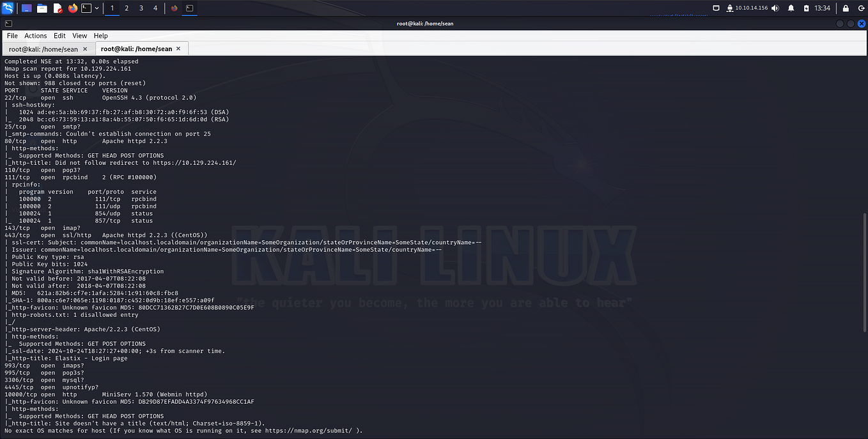Close the second root@kali terminal tab
The width and height of the screenshot is (868, 439).
click(x=178, y=48)
